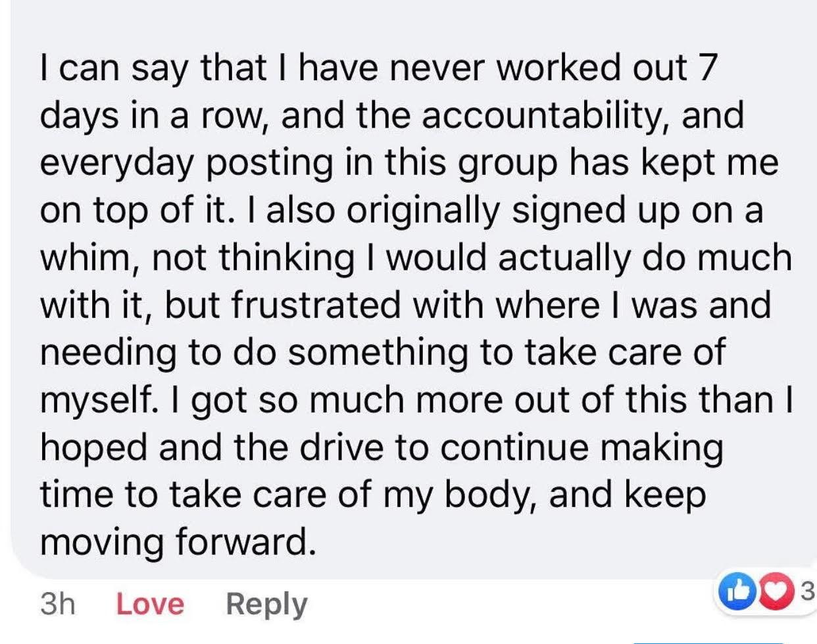
Task: Open the reaction count showing 3
Action: click(807, 592)
